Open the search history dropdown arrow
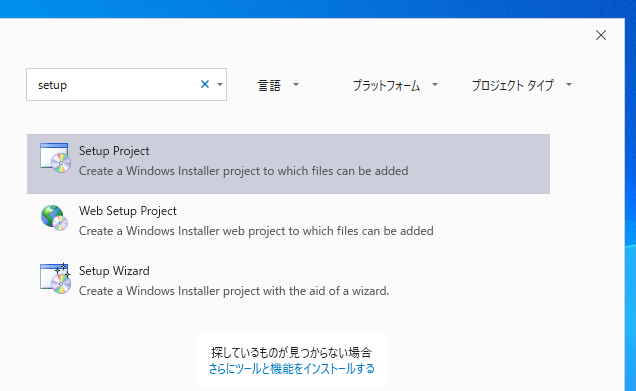This screenshot has width=636, height=391. (x=220, y=84)
